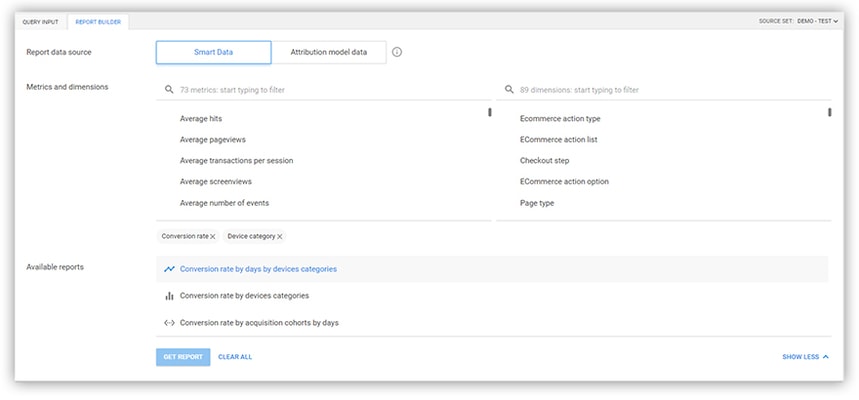The image size is (859, 400).
Task: Click the line chart icon for days report
Action: point(170,269)
